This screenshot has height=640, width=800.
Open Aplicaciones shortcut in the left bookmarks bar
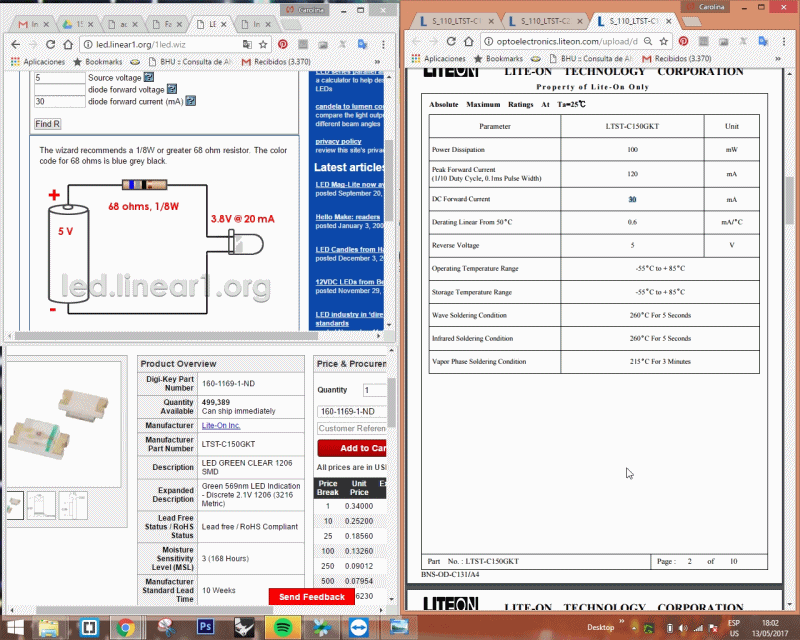click(x=38, y=62)
